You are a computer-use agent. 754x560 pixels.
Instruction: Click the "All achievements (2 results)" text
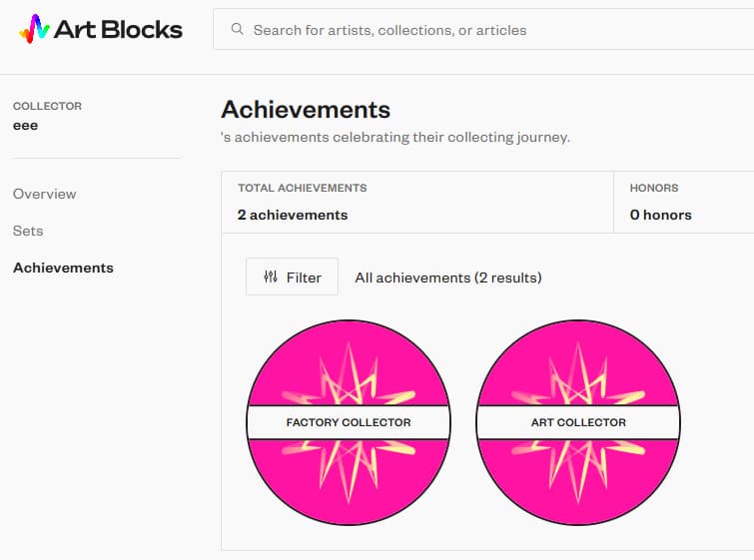448,278
